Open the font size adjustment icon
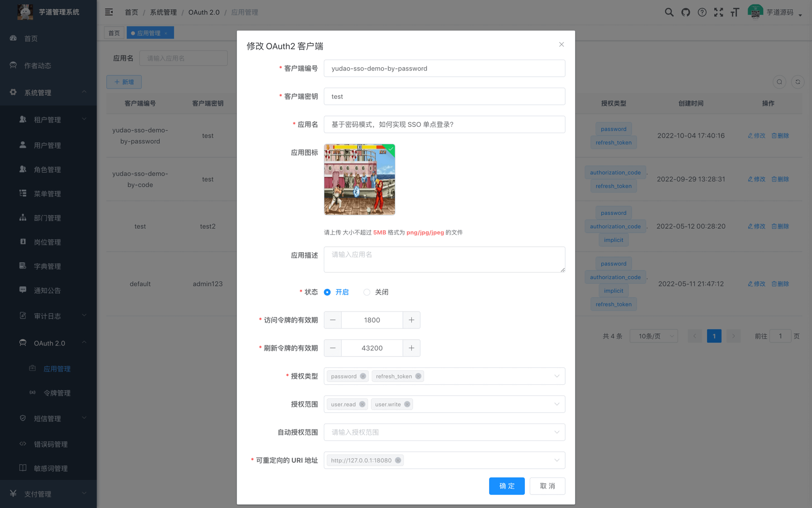 coord(735,12)
